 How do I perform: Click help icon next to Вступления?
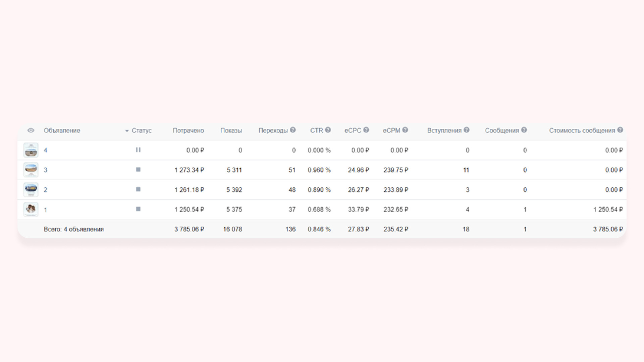[x=467, y=130]
